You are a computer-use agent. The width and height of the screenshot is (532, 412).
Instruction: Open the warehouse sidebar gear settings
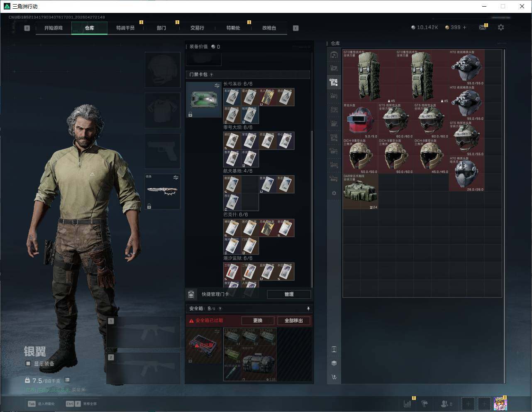(x=334, y=193)
